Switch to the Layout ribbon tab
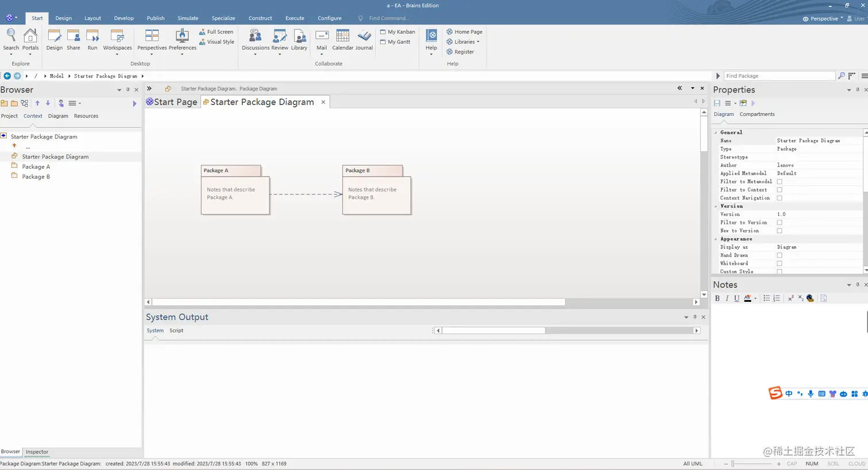 click(92, 18)
